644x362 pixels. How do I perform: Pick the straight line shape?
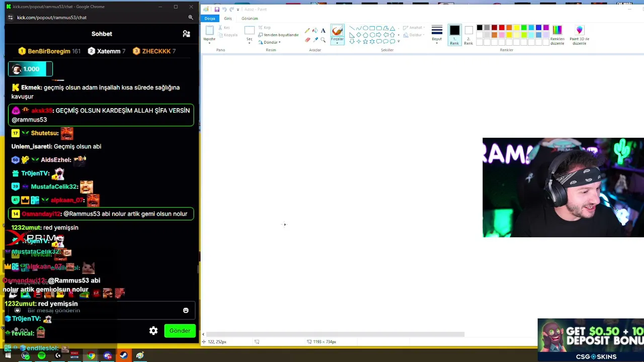[352, 28]
